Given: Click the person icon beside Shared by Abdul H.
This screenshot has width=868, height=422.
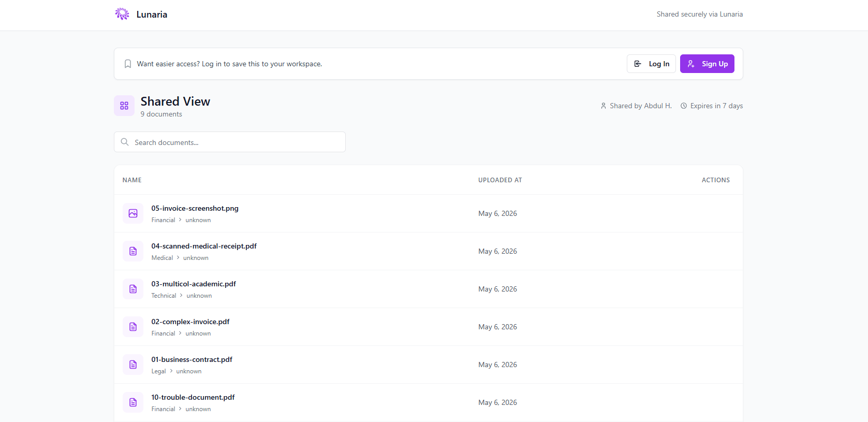Looking at the screenshot, I should coord(604,106).
